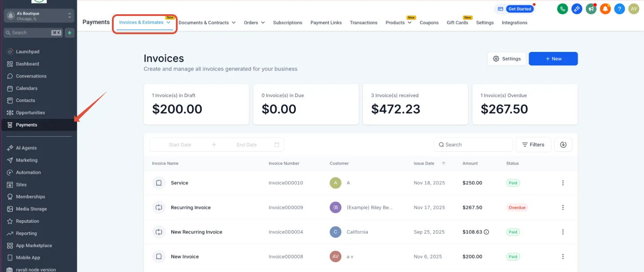This screenshot has height=272, width=644.
Task: Click calendar icon in the date range field
Action: pos(277,145)
